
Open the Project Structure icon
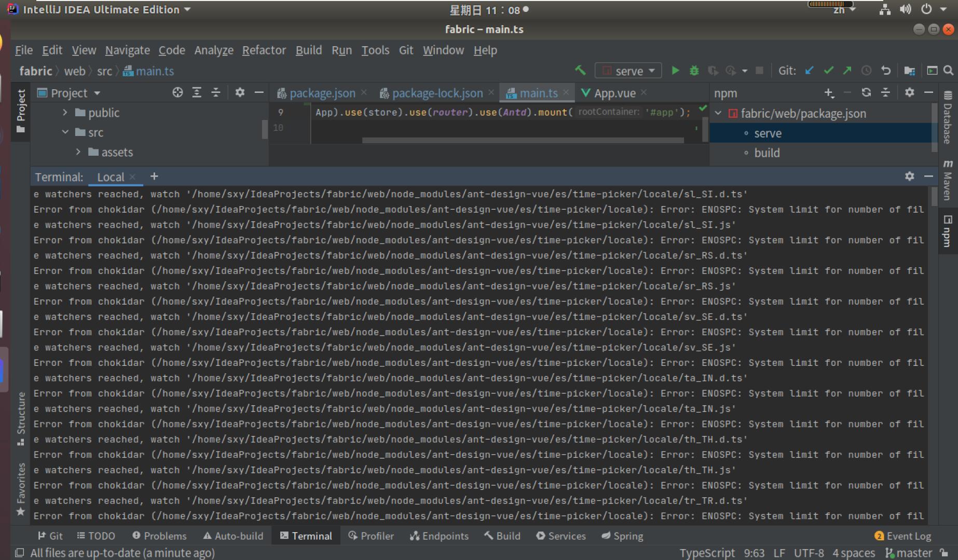(x=909, y=71)
